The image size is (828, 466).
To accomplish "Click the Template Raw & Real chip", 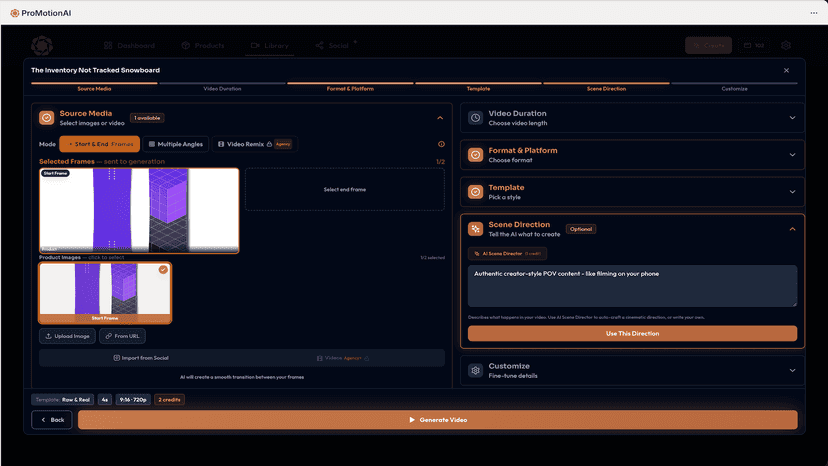I will (63, 399).
